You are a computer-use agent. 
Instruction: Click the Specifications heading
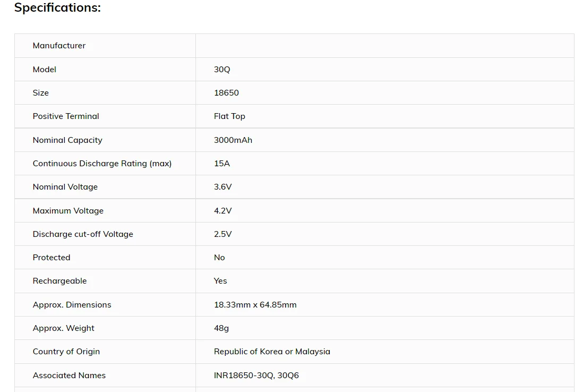[x=57, y=8]
